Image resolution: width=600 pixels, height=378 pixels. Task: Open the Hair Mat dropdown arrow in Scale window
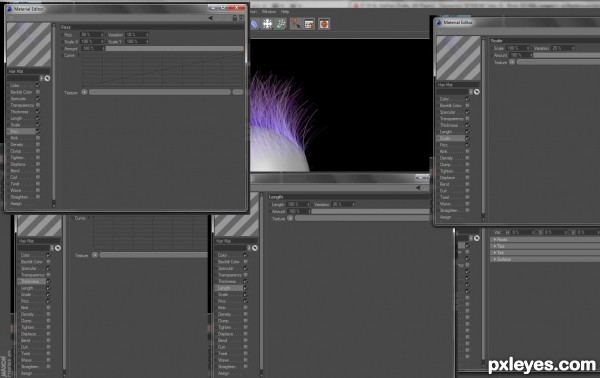coord(471,92)
